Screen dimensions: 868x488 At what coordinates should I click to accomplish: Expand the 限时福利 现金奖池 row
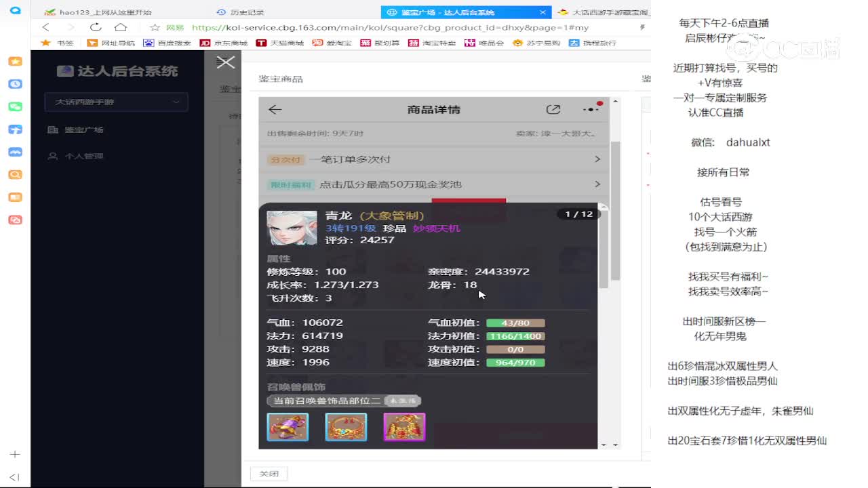434,184
